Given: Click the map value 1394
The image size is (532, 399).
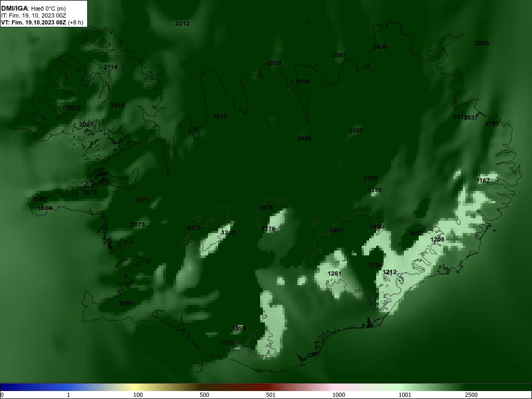Looking at the screenshot, I should (x=239, y=328).
